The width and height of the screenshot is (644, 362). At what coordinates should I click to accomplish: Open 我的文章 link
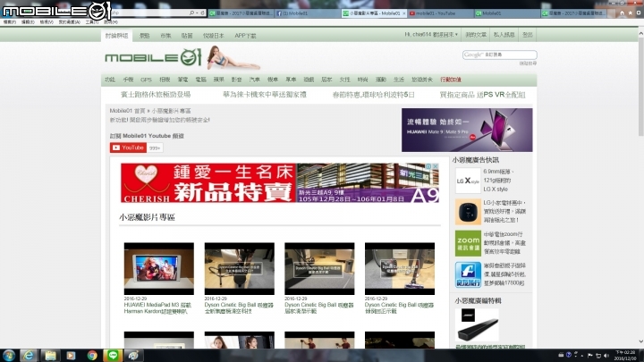[476, 35]
